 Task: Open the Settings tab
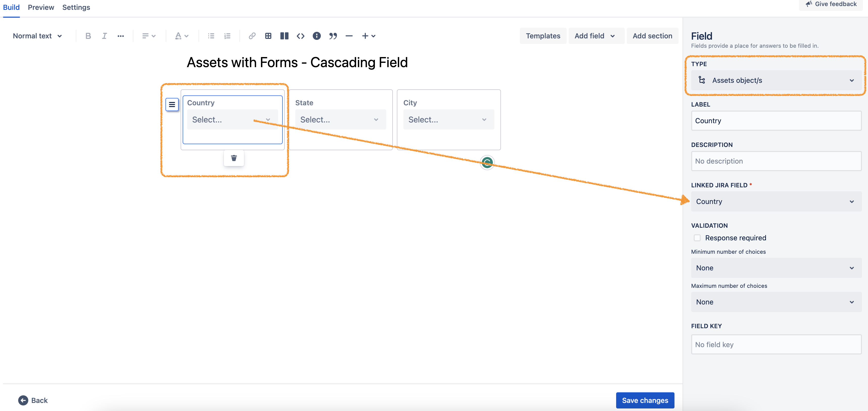(76, 7)
